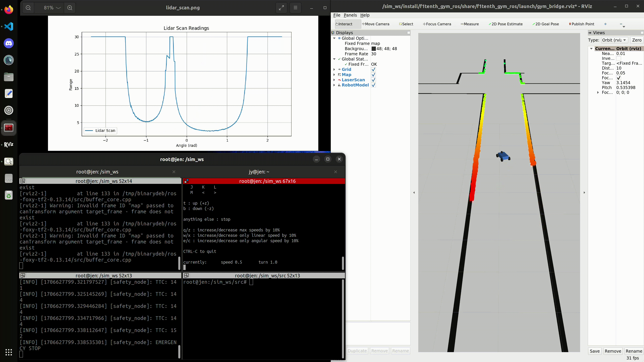Close the jy@jen terminal tab

click(x=335, y=172)
